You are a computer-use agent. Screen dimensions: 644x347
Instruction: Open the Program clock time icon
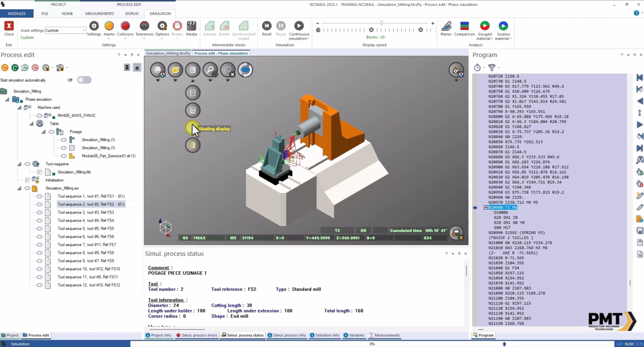(x=477, y=67)
